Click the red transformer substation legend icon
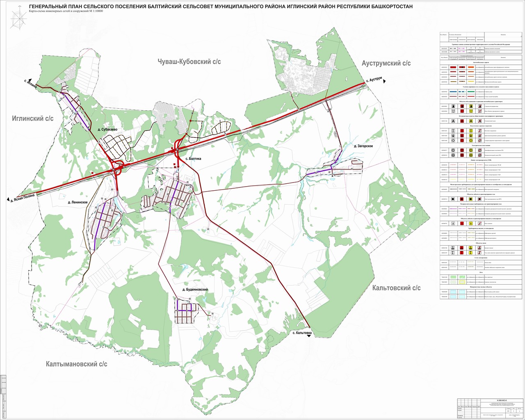This screenshot has height=420, width=525. coord(462,151)
